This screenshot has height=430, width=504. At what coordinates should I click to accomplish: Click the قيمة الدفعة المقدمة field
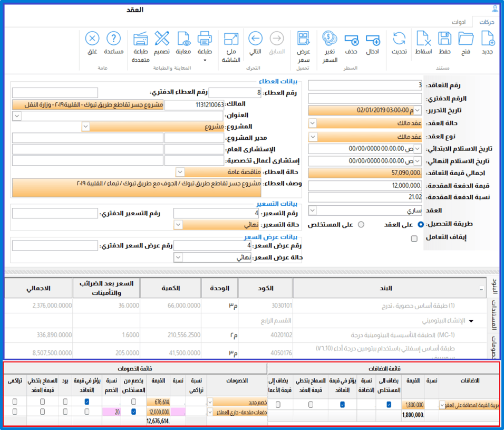pos(365,186)
